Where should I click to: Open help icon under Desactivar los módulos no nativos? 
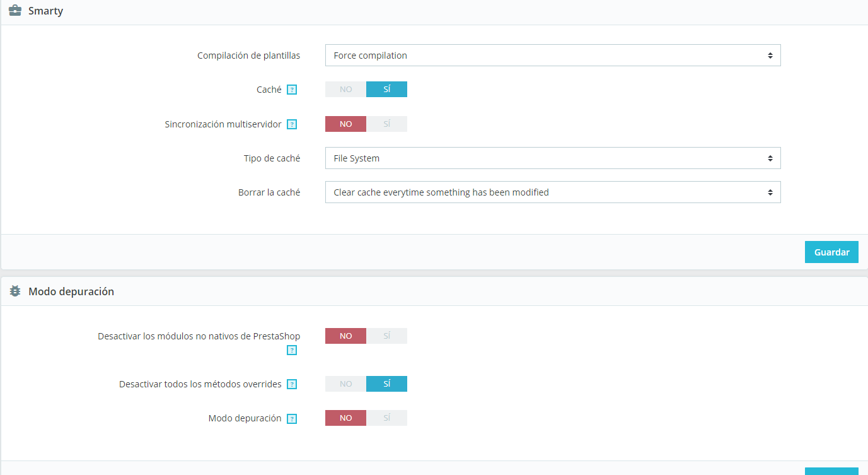point(292,350)
